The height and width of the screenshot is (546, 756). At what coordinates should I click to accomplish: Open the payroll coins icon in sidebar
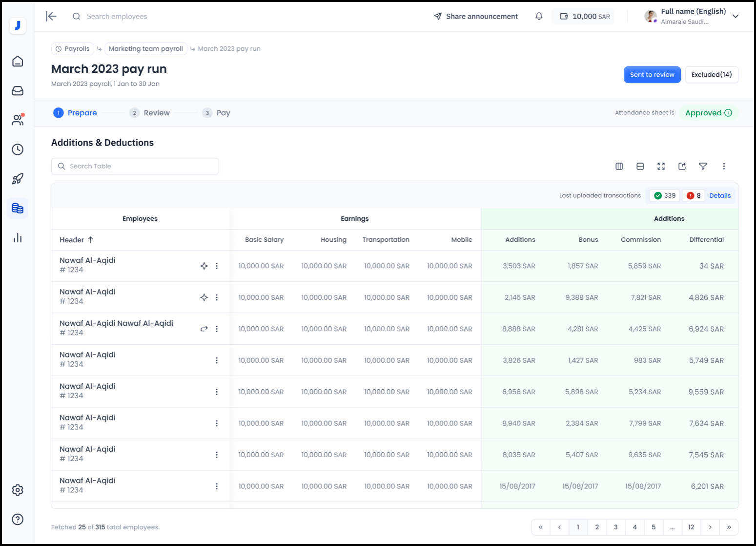(x=18, y=209)
